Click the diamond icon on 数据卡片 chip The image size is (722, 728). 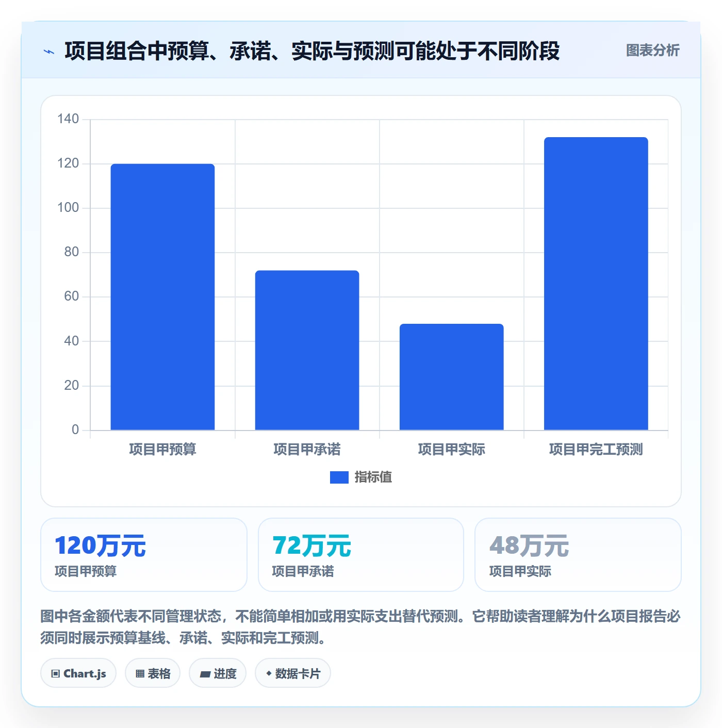269,673
